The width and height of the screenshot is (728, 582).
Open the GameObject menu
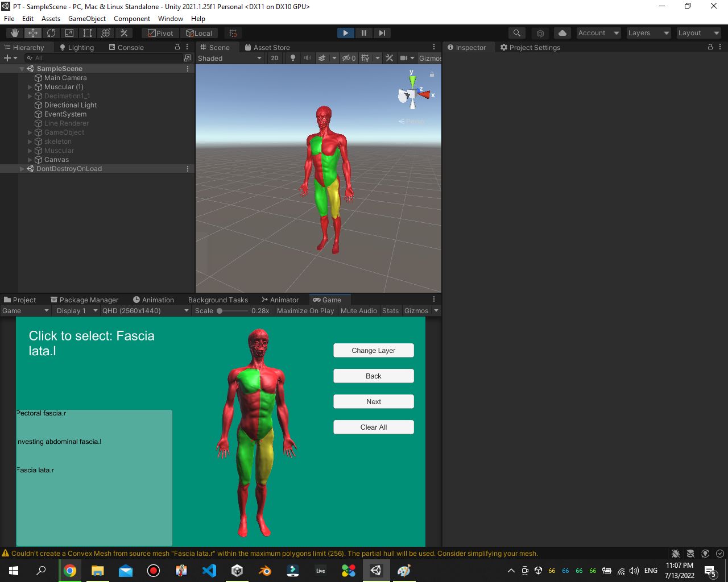coord(87,19)
